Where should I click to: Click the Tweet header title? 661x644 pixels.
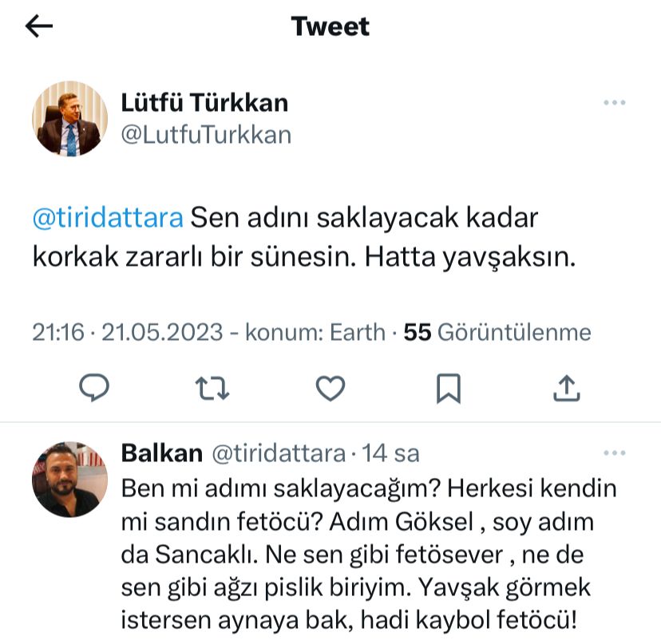[330, 26]
